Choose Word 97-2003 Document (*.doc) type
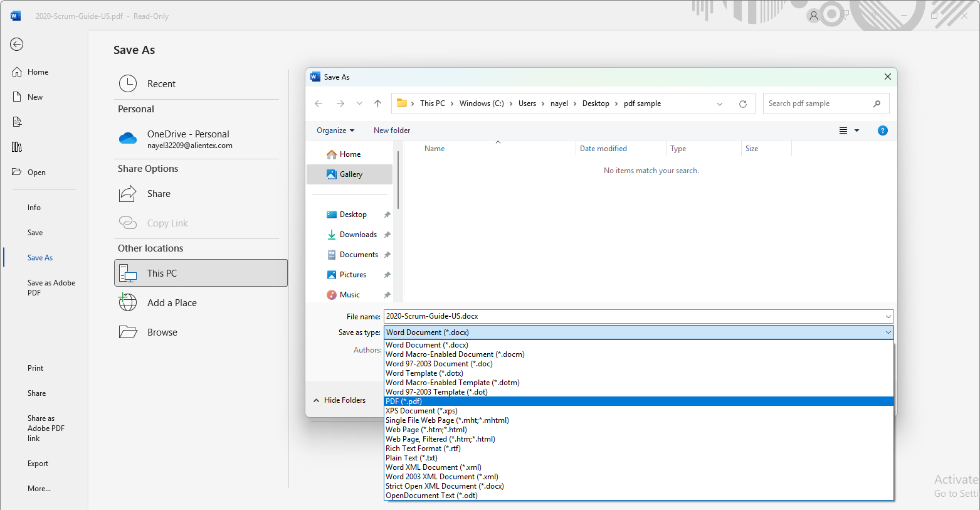This screenshot has width=980, height=510. [x=638, y=364]
